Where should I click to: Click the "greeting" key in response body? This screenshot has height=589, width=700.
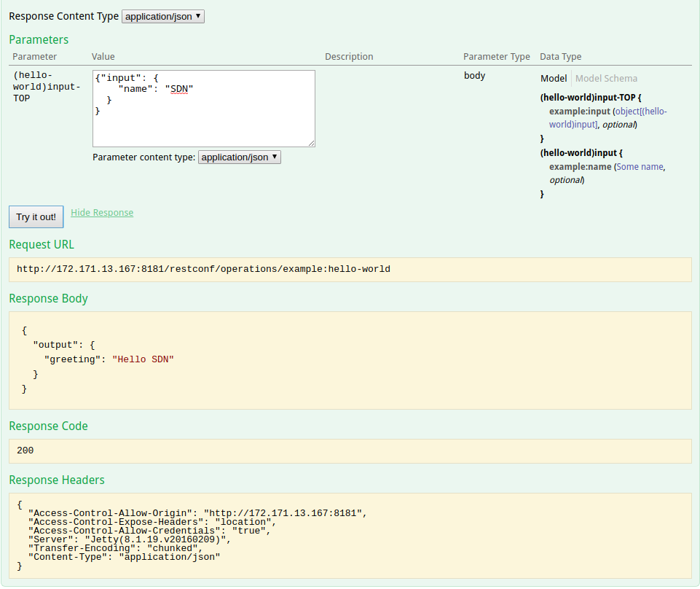tap(72, 359)
